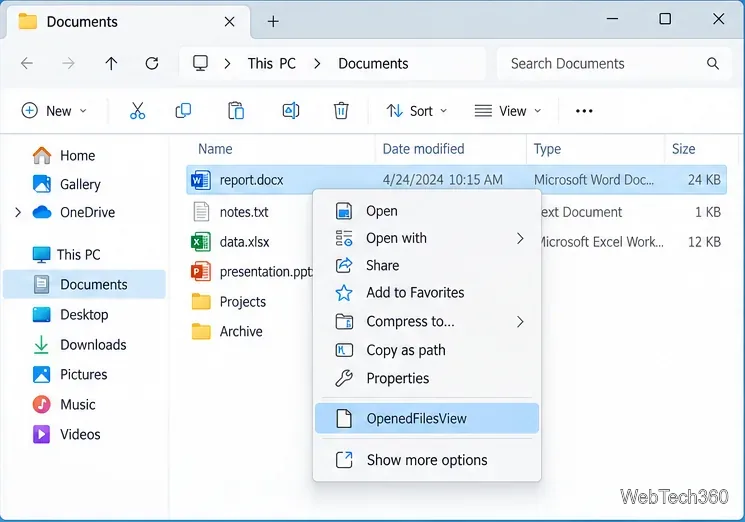Sort by the Size column header
The height and width of the screenshot is (522, 745).
coord(683,149)
